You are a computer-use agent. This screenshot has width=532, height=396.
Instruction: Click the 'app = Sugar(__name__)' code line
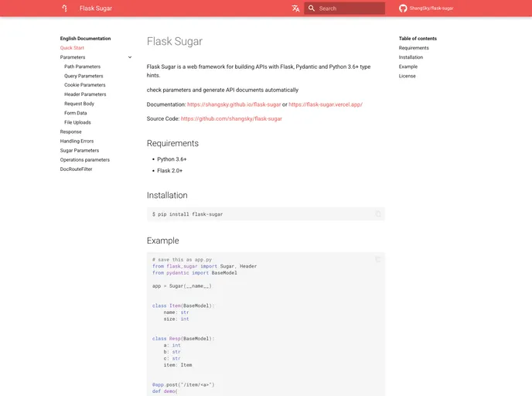[182, 286]
